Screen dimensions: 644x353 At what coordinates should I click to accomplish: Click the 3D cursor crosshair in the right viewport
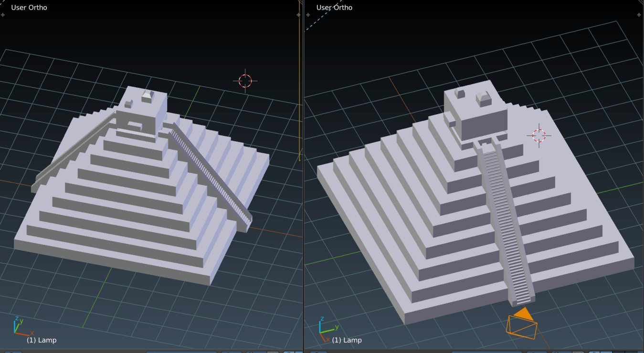point(540,135)
